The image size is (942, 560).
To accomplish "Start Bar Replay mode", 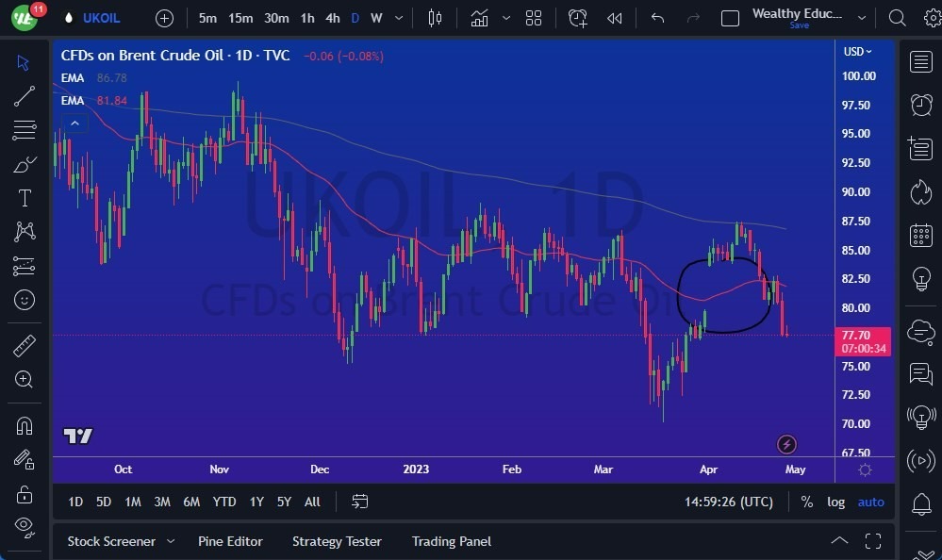I will point(615,17).
